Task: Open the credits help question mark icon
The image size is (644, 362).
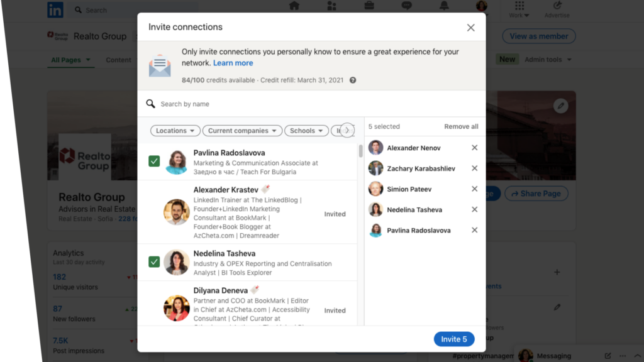Action: [x=353, y=80]
